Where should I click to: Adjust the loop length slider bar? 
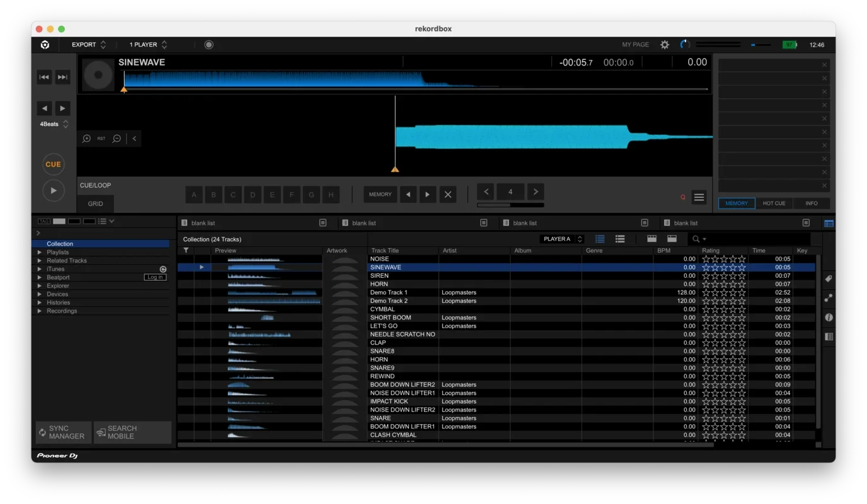[510, 205]
